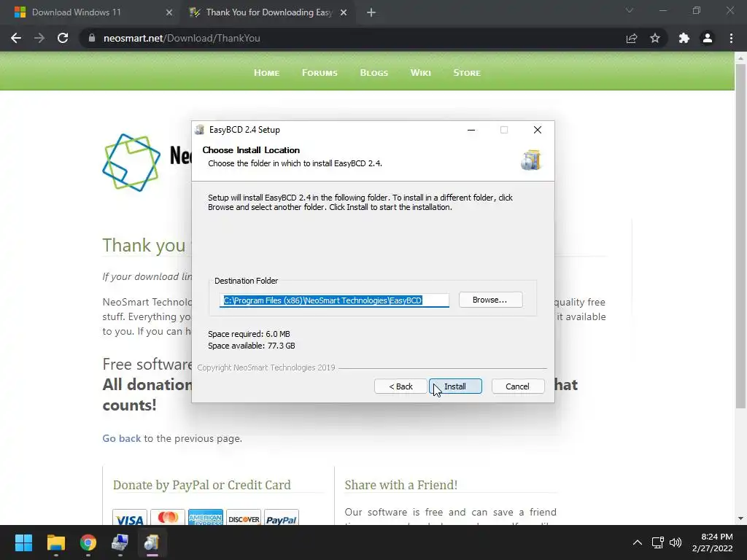
Task: Click the 'Space required: 6.0 MB' text
Action: [249, 334]
